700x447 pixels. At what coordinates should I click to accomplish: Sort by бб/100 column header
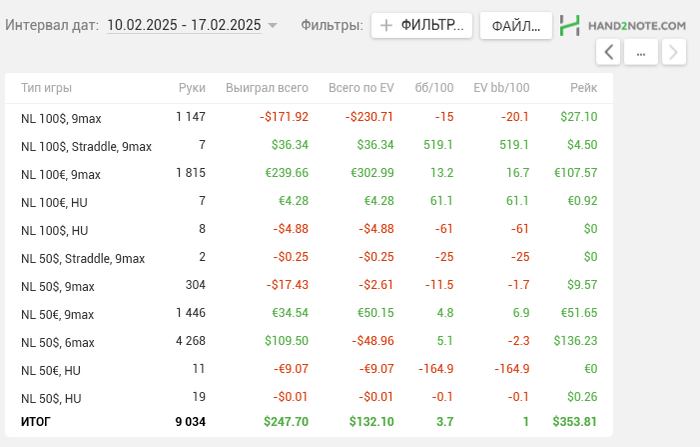434,88
